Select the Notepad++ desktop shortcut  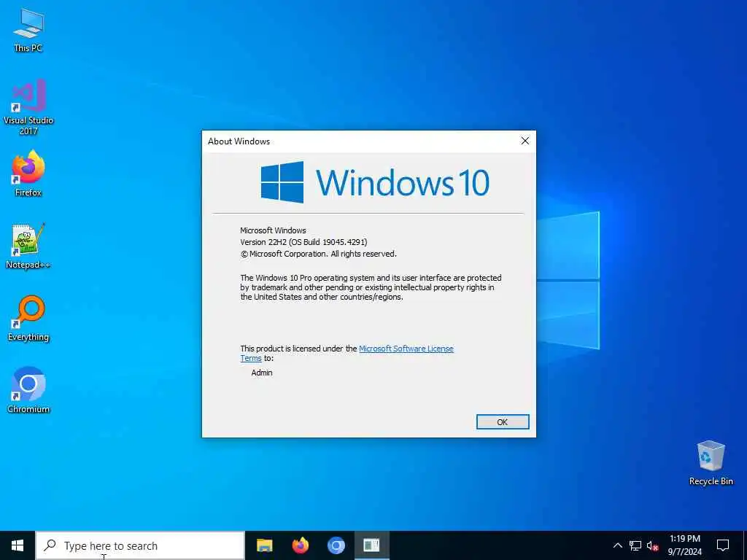[x=28, y=246]
